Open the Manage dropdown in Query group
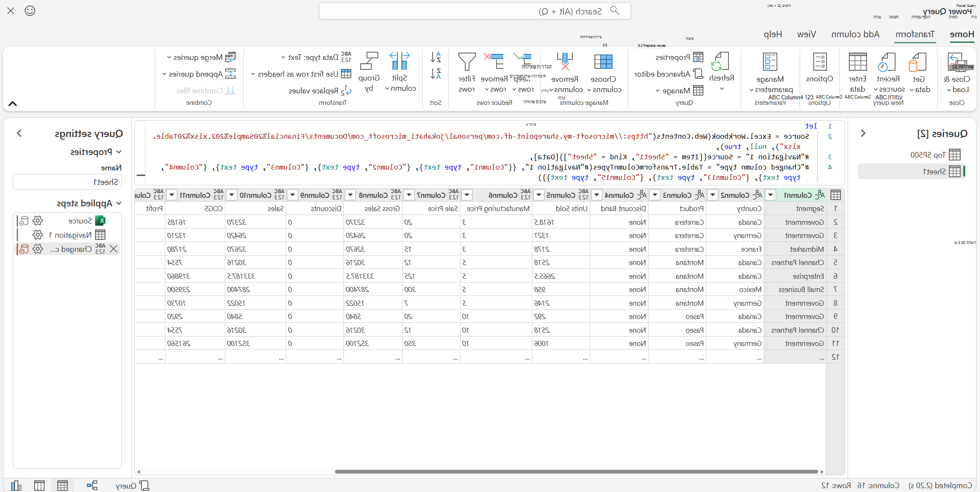Viewport: 980px width, 492px height. (679, 91)
